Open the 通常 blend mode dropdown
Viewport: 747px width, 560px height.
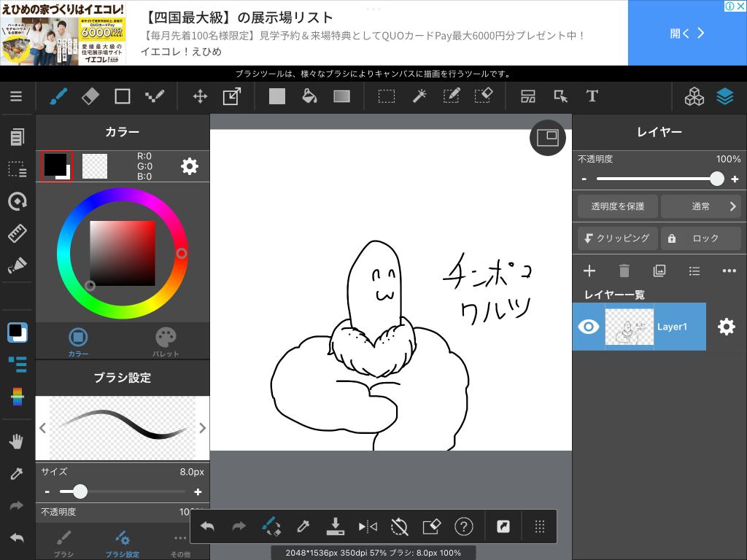click(701, 206)
